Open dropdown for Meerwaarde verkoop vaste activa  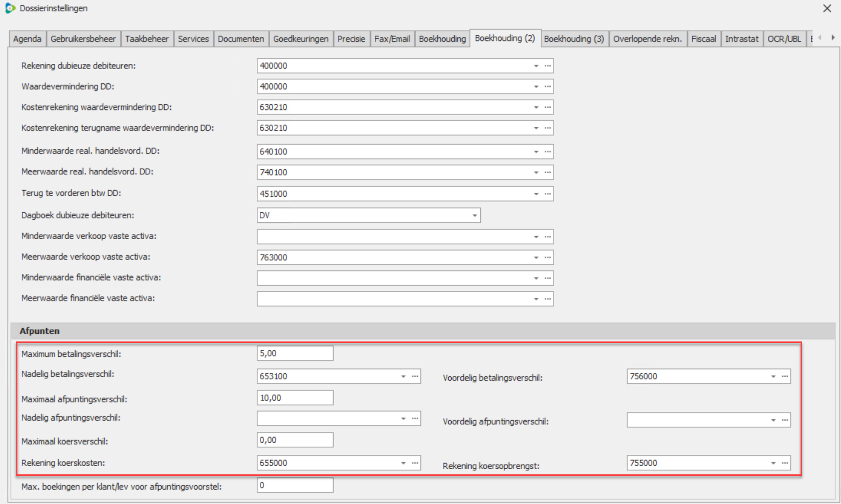coord(536,258)
